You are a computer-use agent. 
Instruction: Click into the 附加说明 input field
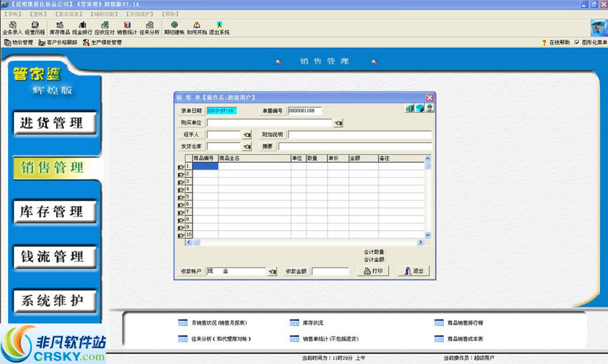(x=360, y=134)
